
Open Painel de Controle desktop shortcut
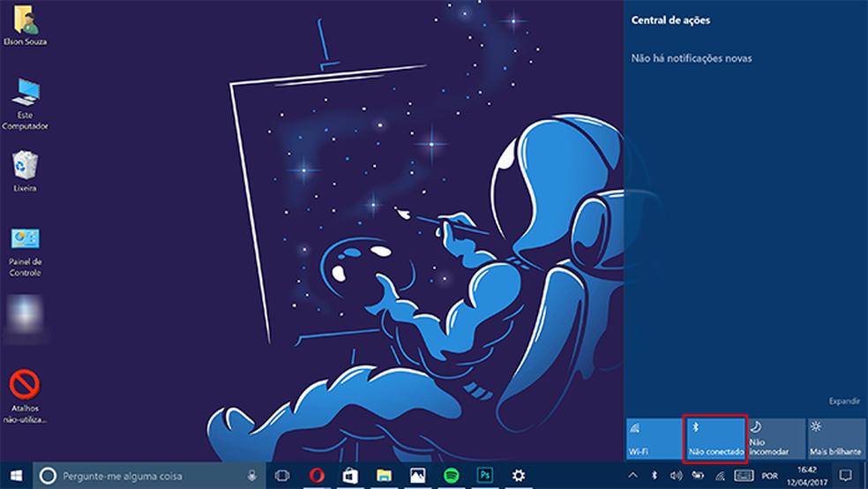click(x=25, y=252)
